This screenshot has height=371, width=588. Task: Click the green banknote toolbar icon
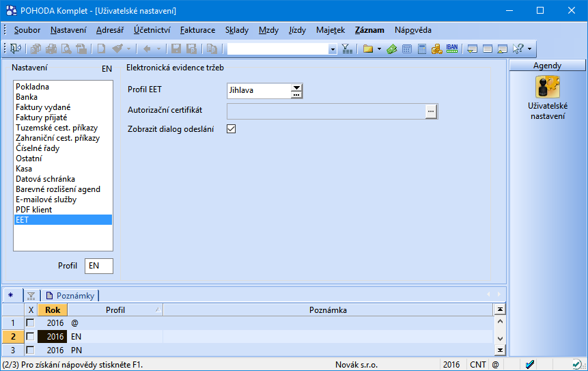[x=392, y=49]
